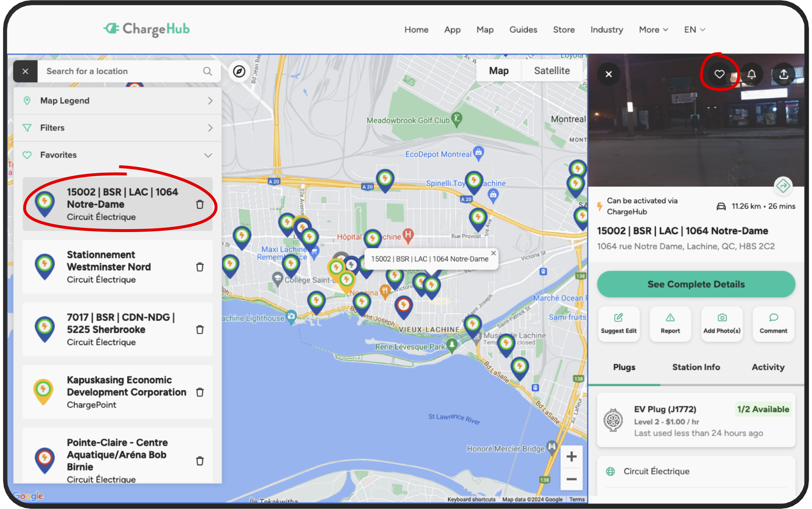812x509 pixels.
Task: Switch to the Station Info tab
Action: [696, 367]
